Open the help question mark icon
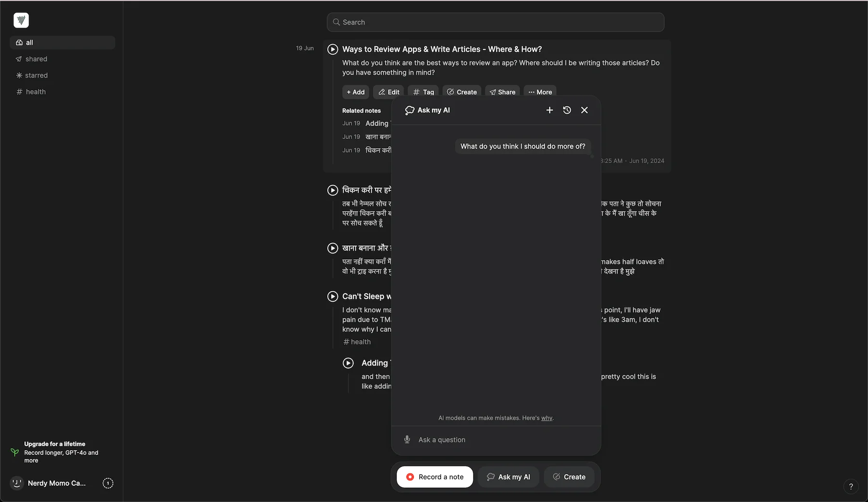The height and width of the screenshot is (502, 868). pos(851,487)
